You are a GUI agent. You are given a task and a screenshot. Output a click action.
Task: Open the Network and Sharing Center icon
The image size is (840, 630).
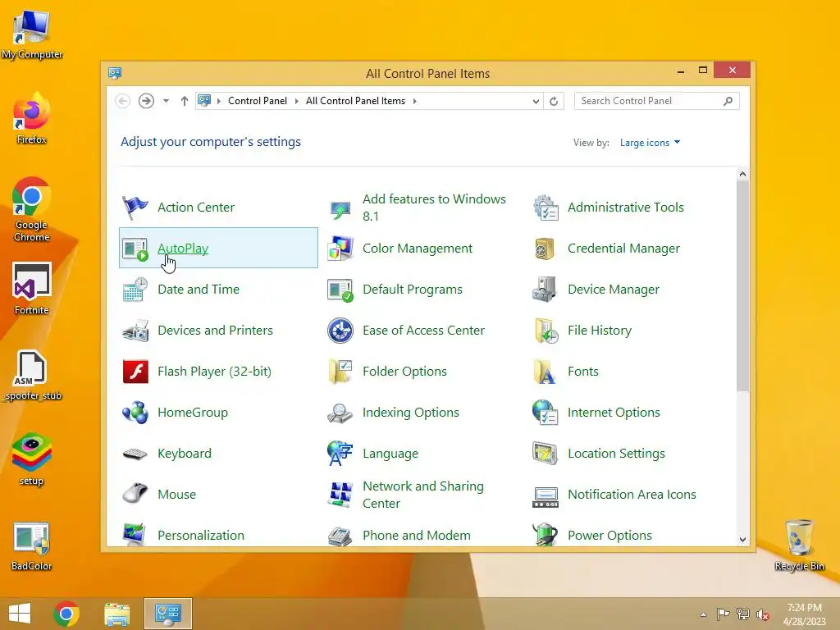[x=340, y=495]
